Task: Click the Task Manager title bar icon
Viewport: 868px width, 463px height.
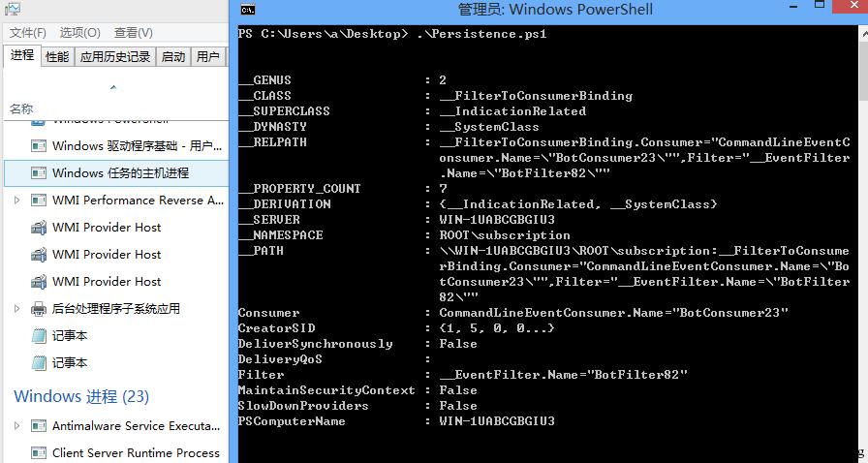Action: tap(12, 9)
